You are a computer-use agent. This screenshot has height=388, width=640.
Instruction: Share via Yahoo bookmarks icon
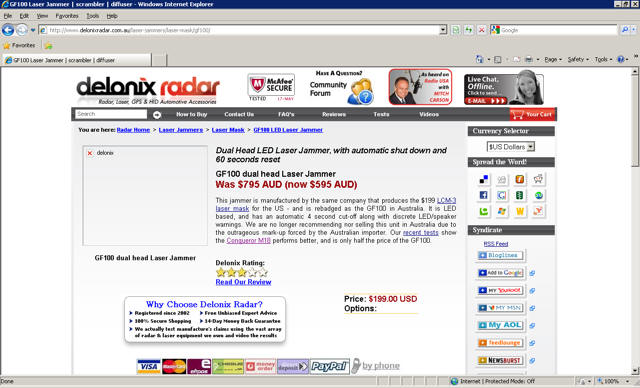point(538,211)
